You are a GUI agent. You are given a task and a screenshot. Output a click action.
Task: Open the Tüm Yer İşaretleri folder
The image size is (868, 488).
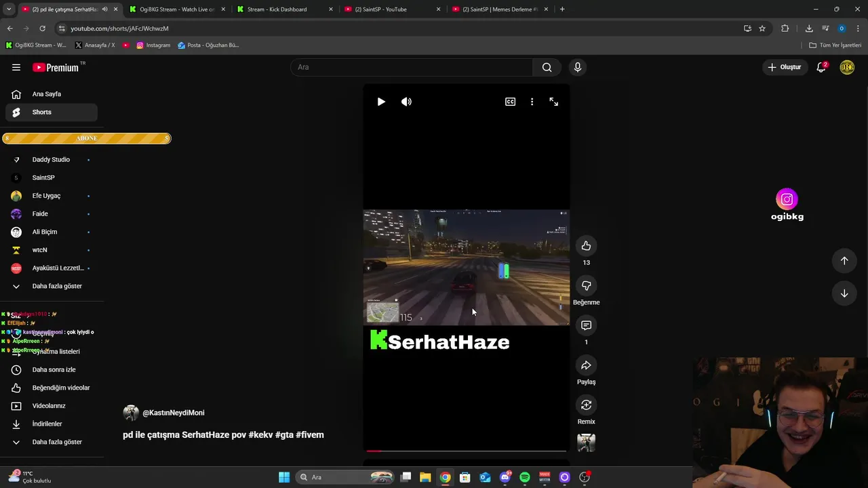coord(835,45)
